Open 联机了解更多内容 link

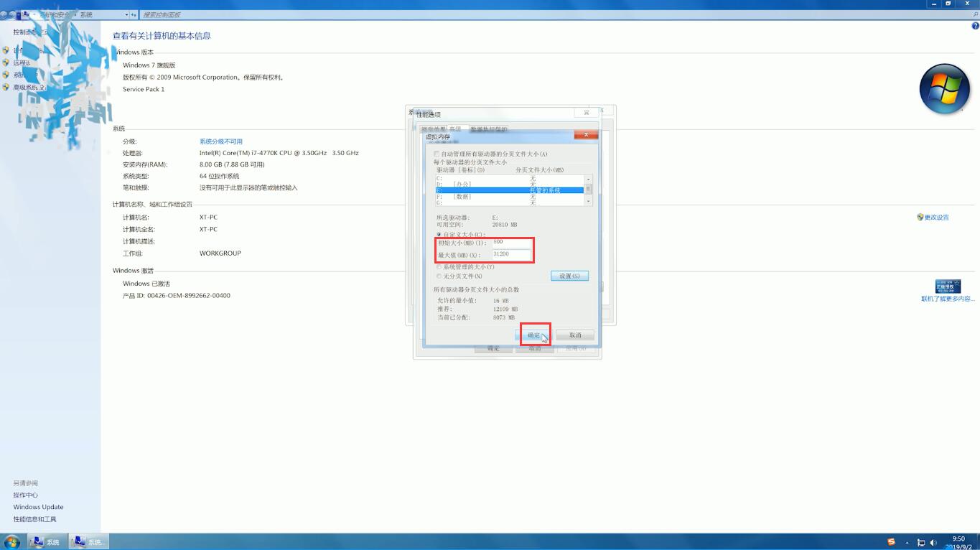point(948,299)
